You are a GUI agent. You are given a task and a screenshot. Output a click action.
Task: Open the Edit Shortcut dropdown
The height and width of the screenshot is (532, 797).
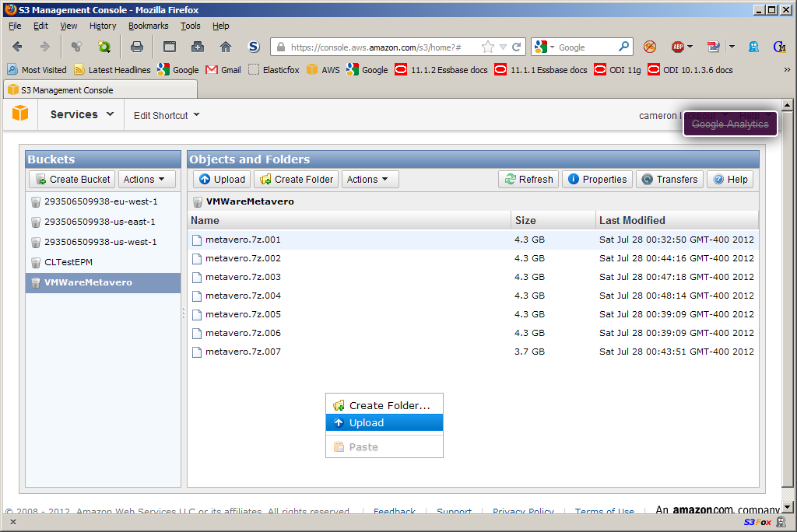point(167,115)
